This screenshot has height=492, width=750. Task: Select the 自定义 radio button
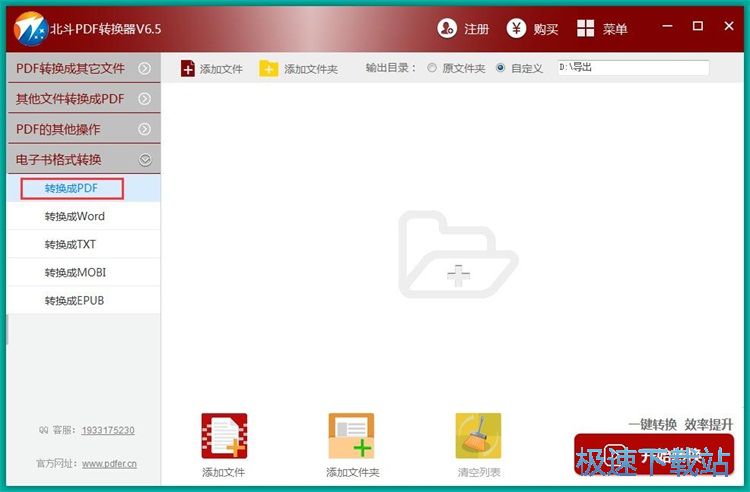500,68
